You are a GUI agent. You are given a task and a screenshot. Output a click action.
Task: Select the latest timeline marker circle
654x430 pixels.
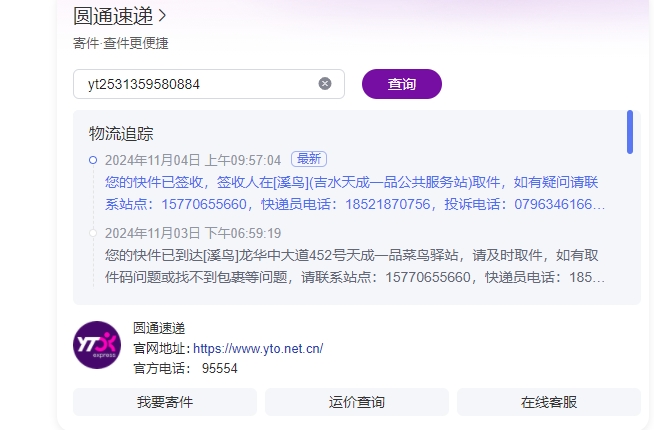coord(93,160)
